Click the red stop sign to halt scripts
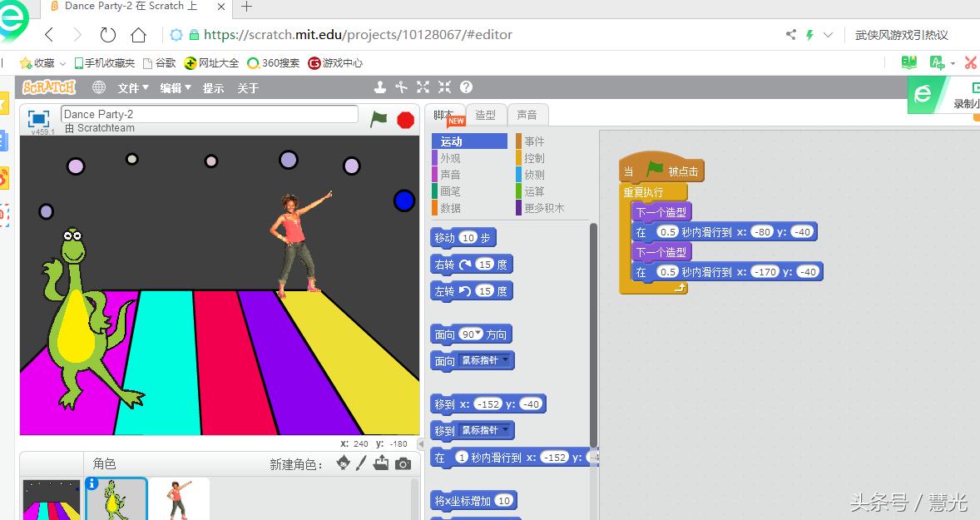The width and height of the screenshot is (980, 520). (405, 120)
